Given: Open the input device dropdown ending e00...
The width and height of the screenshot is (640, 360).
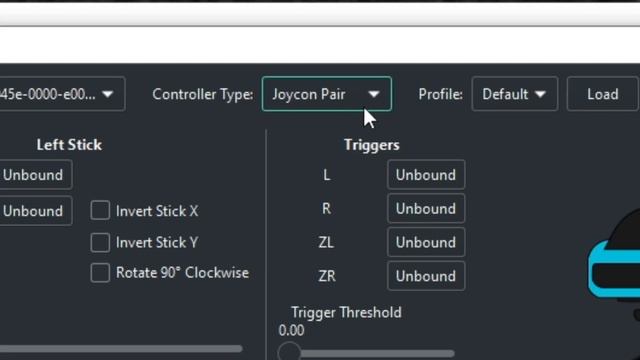Looking at the screenshot, I should pos(61,94).
